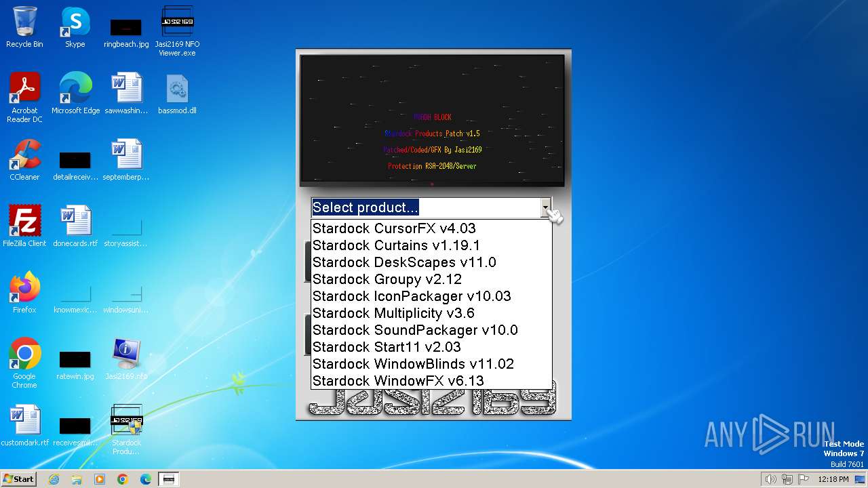
Task: Launch Chrome from the taskbar
Action: click(x=123, y=479)
